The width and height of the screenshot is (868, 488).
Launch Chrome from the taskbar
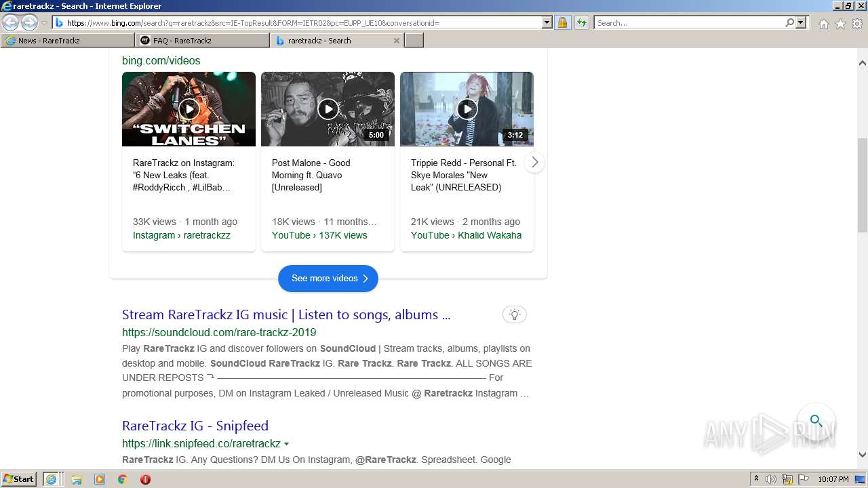click(x=123, y=479)
